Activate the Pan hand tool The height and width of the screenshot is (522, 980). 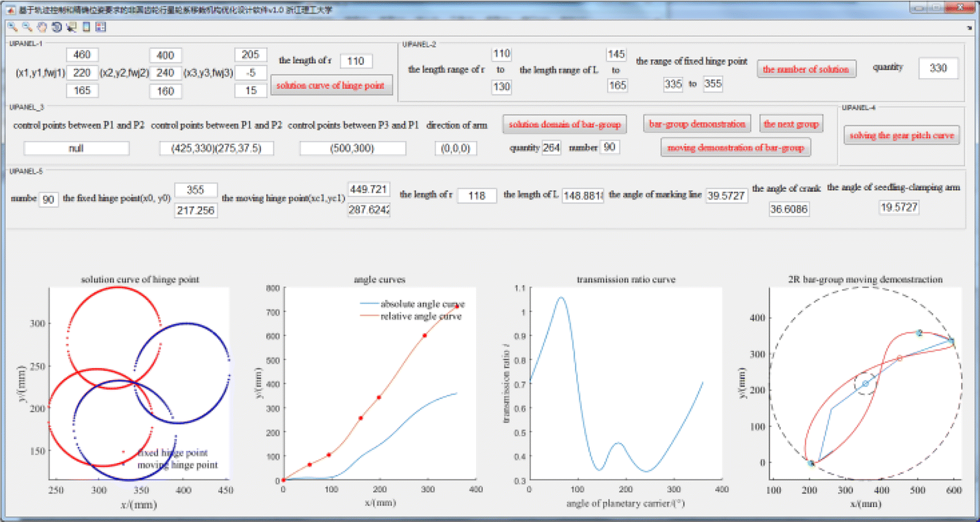(x=42, y=27)
